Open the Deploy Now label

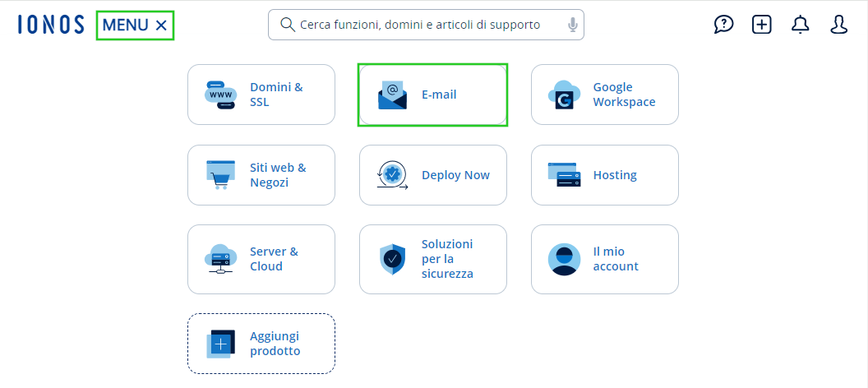(x=455, y=175)
